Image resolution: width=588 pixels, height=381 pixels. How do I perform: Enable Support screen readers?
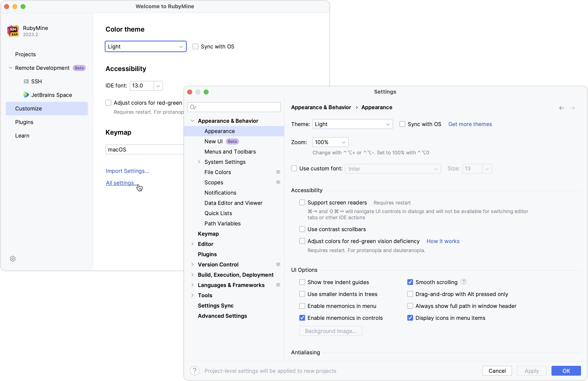coord(302,202)
